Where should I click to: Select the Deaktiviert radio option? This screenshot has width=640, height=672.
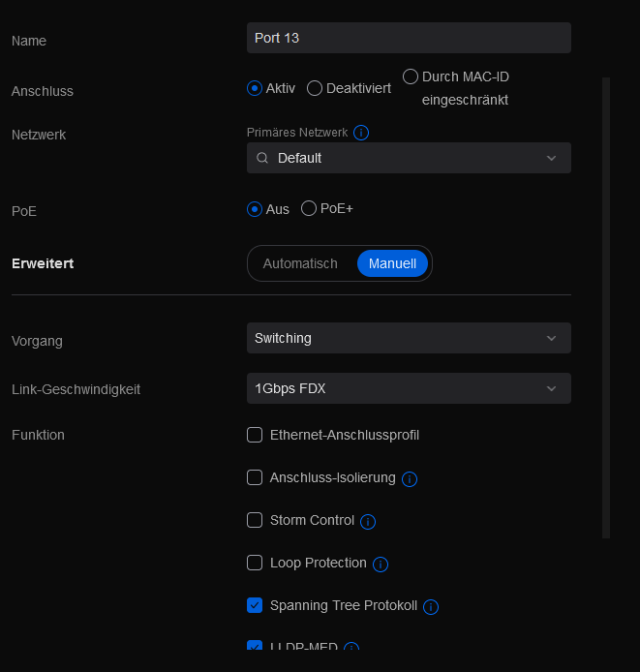[315, 88]
